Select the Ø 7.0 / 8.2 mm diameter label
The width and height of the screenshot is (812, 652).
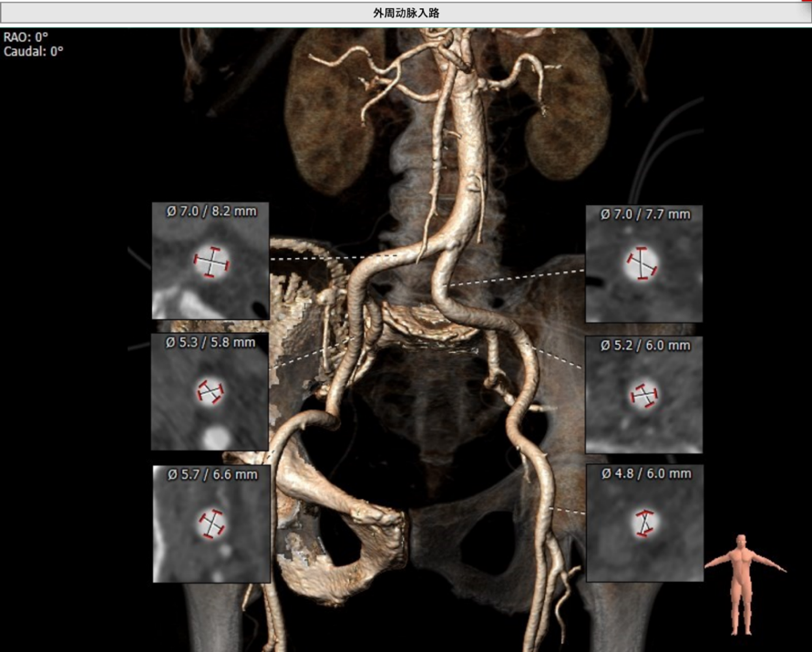click(211, 211)
